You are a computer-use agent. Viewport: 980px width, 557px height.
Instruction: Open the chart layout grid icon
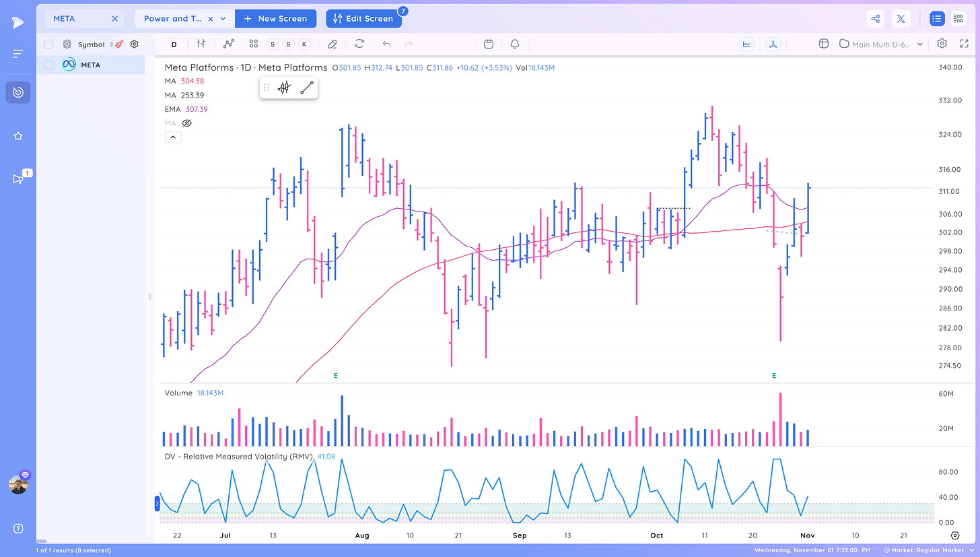[x=823, y=44]
